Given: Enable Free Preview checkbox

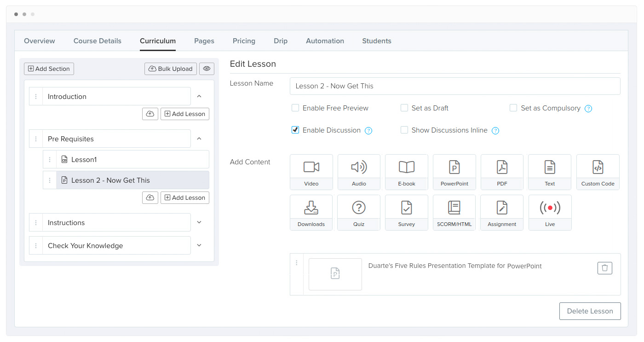Looking at the screenshot, I should tap(295, 108).
